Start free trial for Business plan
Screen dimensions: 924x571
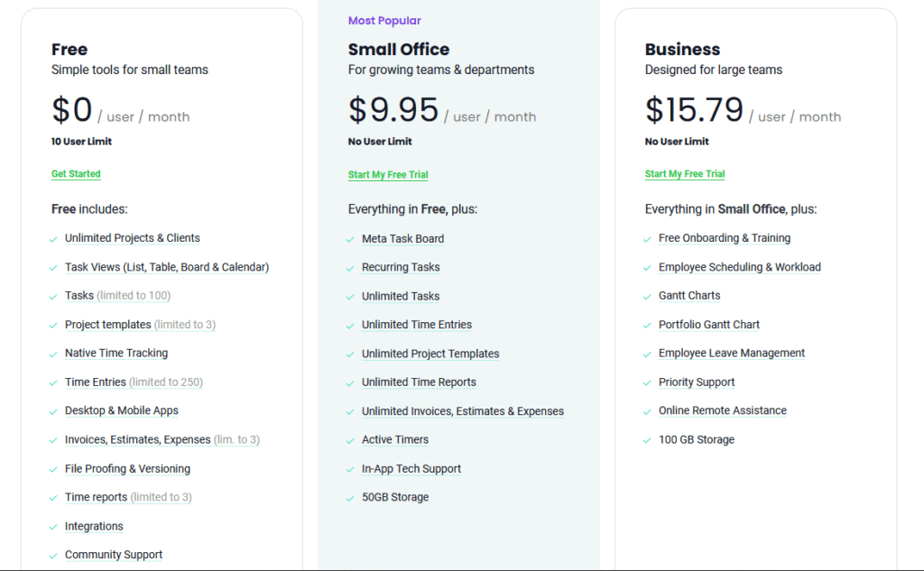tap(685, 174)
